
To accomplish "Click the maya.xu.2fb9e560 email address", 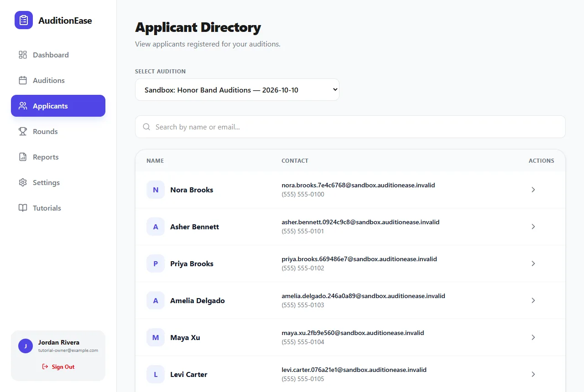I will [353, 333].
